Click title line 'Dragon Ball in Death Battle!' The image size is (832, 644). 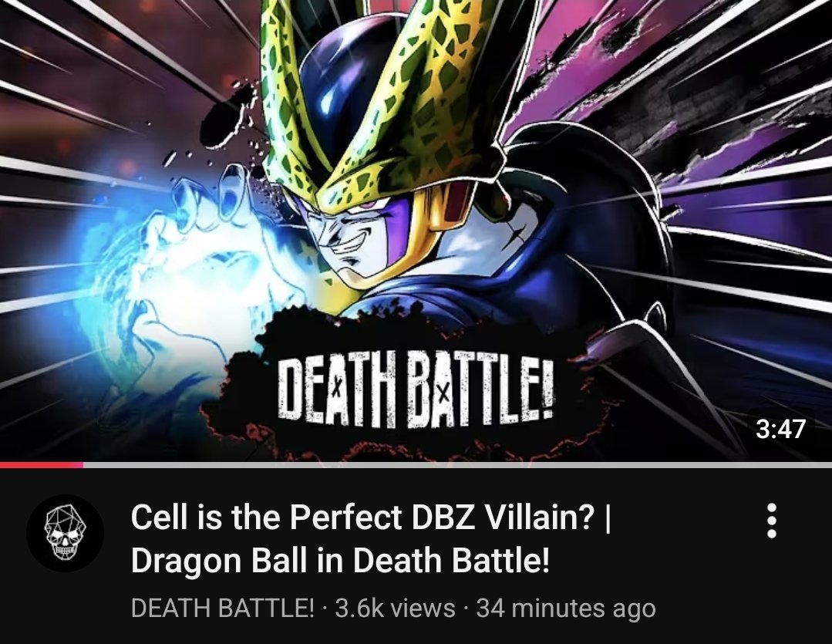(340, 560)
